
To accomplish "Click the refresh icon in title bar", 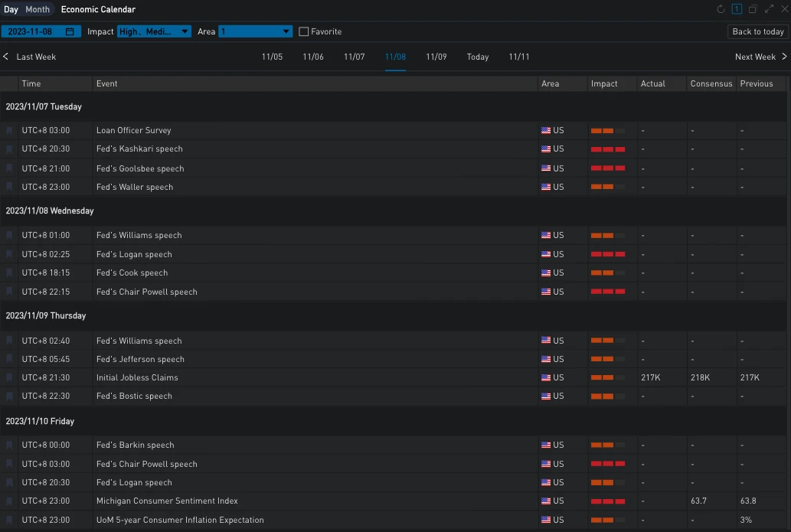I will (x=721, y=9).
